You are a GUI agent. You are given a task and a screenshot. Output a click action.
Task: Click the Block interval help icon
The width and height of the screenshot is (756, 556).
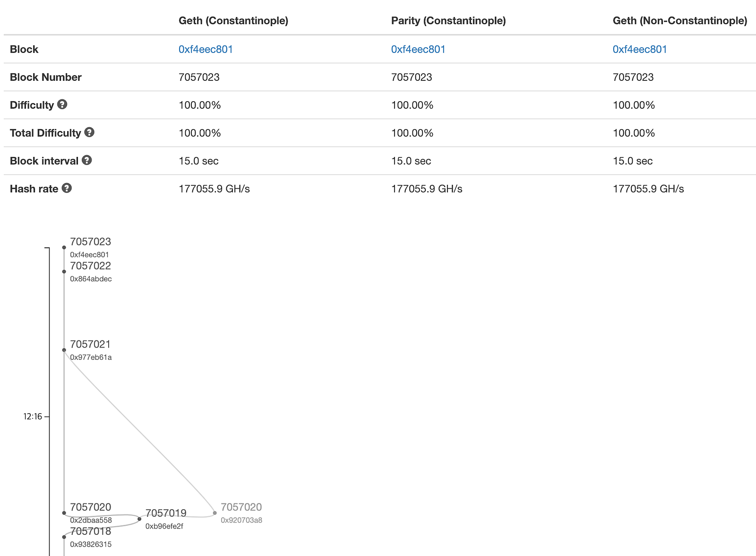[86, 160]
